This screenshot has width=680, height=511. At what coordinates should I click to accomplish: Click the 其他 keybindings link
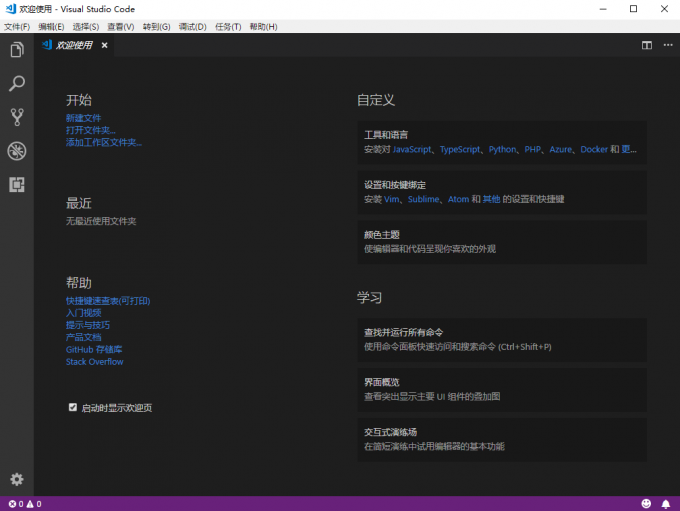[x=491, y=199]
